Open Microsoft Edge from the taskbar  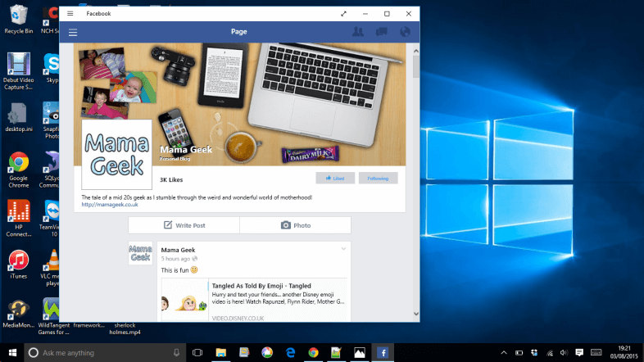[x=290, y=352]
